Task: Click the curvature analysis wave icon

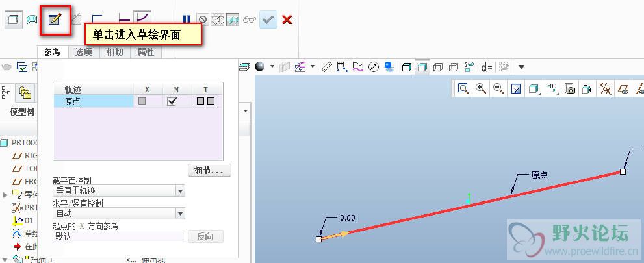Action: click(359, 67)
